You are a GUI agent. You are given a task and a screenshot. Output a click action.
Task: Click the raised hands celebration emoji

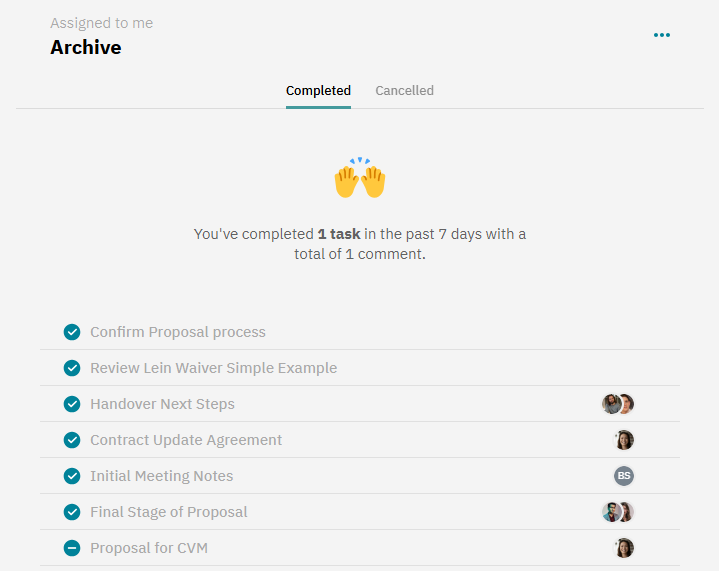pos(360,178)
